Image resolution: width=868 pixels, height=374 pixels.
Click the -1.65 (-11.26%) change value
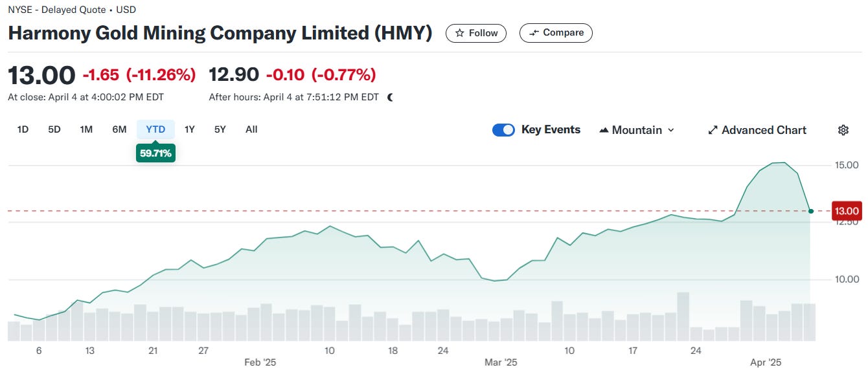(139, 75)
